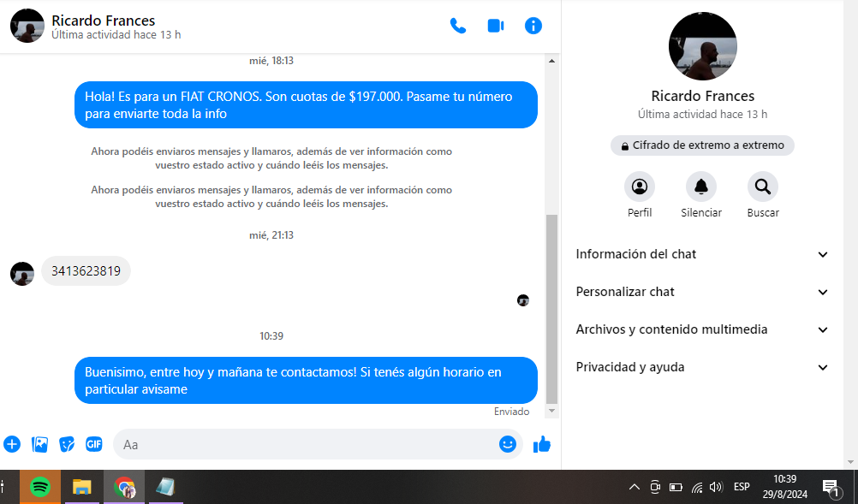Open Spotify from the taskbar
Image resolution: width=858 pixels, height=504 pixels.
tap(40, 487)
